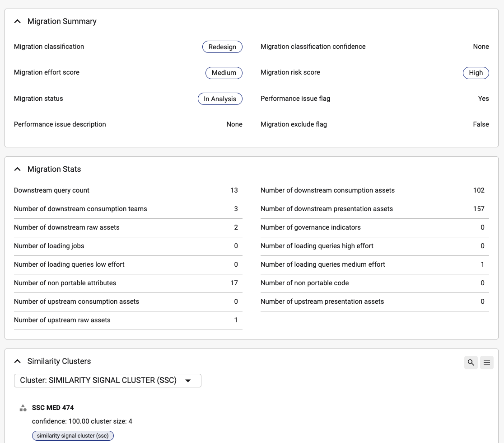Click the Number of non portable code label

click(305, 283)
